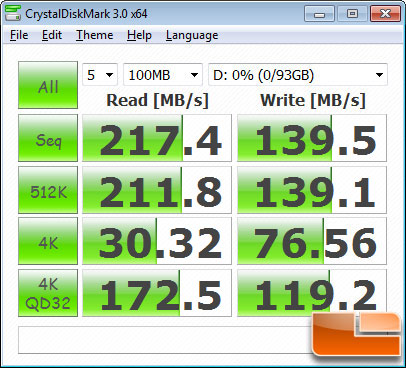Start the Seq benchmark test

48,138
